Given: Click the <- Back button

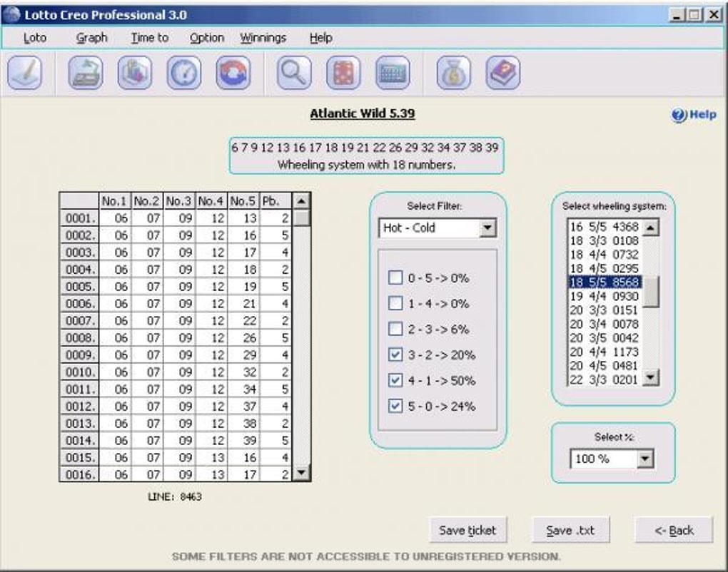Looking at the screenshot, I should pos(674,530).
